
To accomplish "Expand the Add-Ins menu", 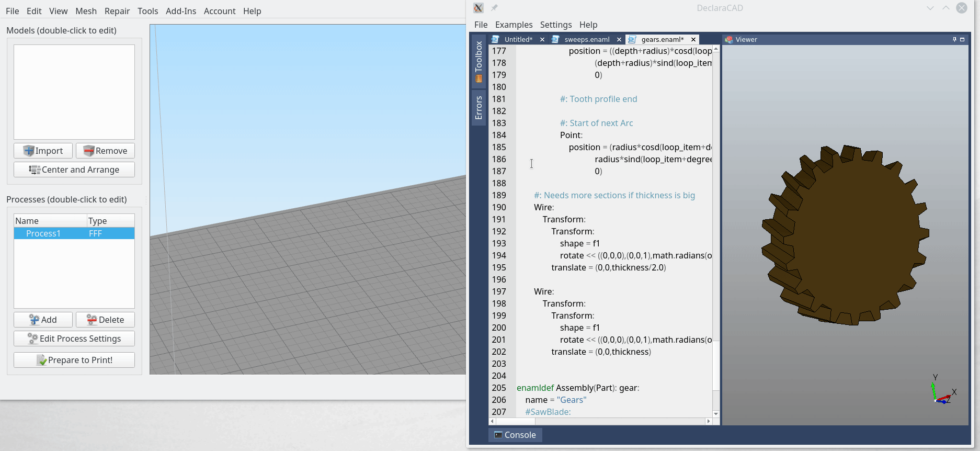I will (x=180, y=11).
